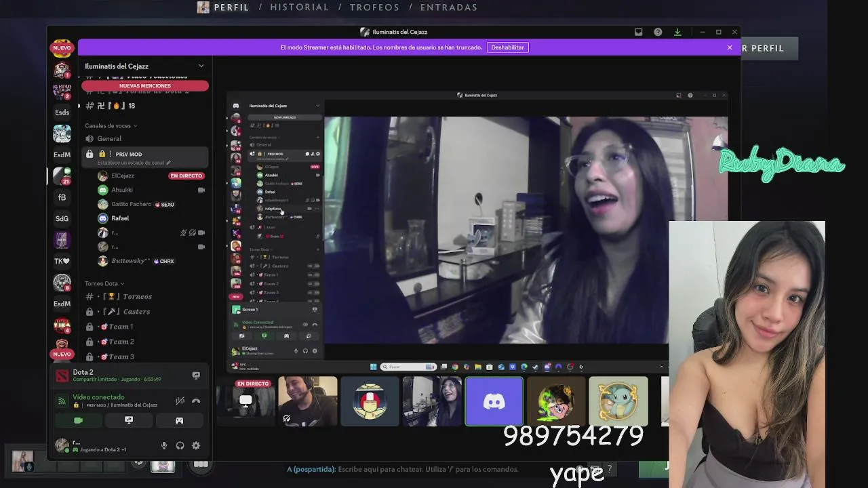Open the TROFEOS tab in Dota
The width and height of the screenshot is (868, 488).
click(374, 7)
